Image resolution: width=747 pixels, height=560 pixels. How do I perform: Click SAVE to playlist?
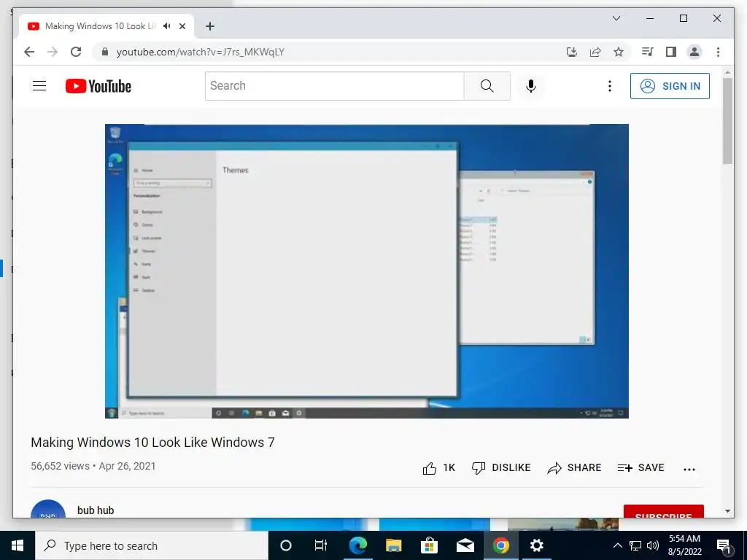point(640,468)
